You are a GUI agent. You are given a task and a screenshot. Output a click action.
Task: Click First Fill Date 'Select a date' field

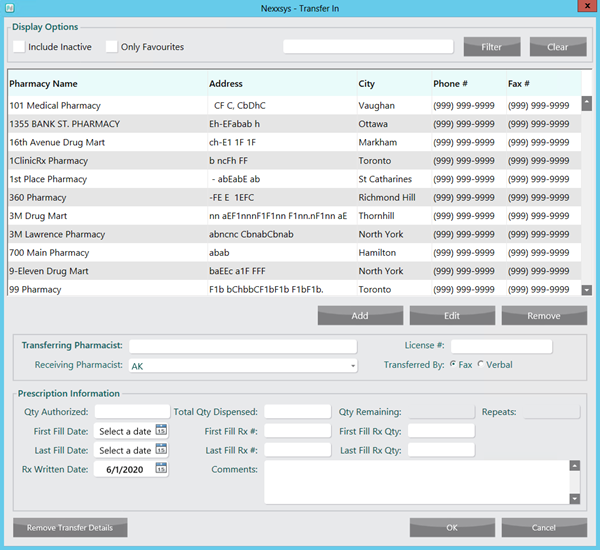125,431
